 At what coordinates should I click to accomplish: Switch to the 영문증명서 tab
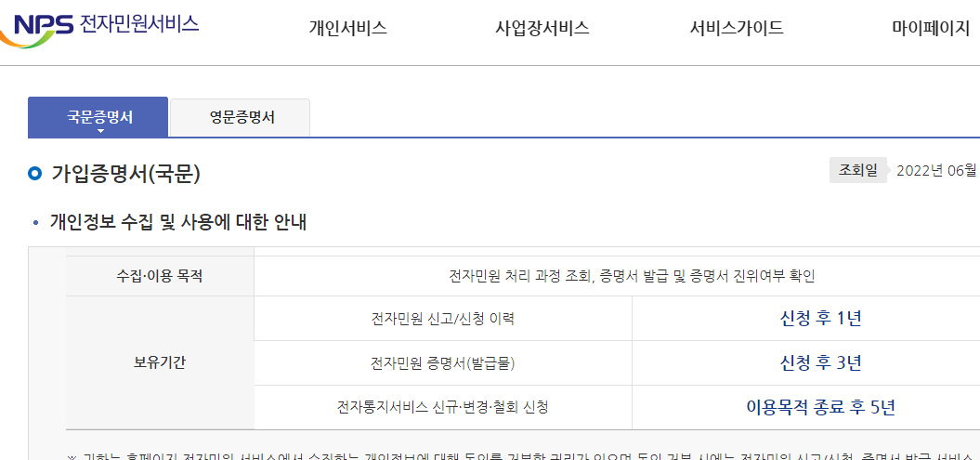click(x=240, y=117)
